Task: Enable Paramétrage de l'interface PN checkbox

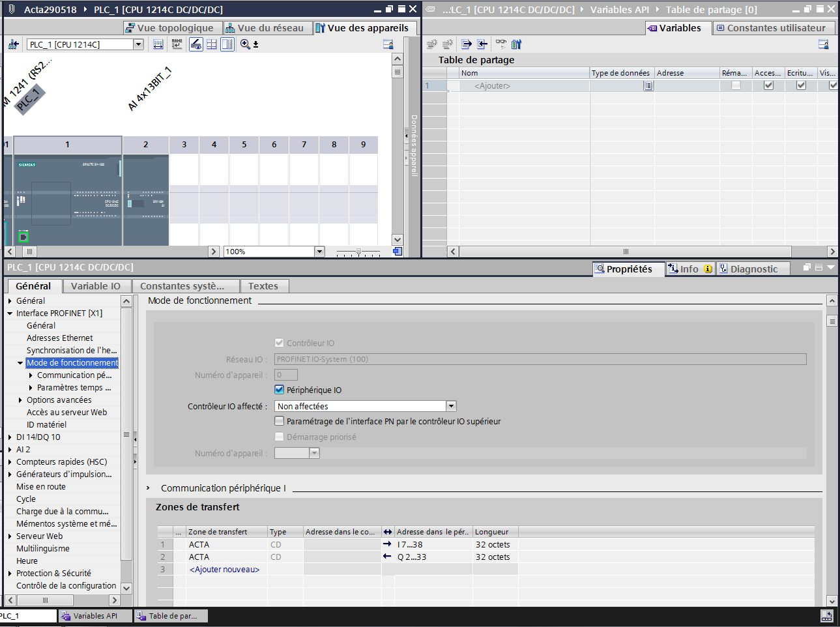Action: [x=280, y=421]
